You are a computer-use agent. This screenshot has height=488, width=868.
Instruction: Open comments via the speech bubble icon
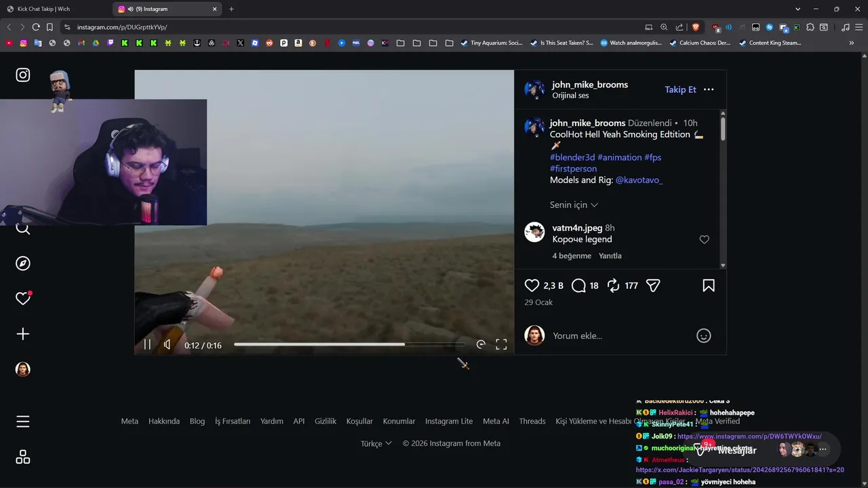point(578,286)
